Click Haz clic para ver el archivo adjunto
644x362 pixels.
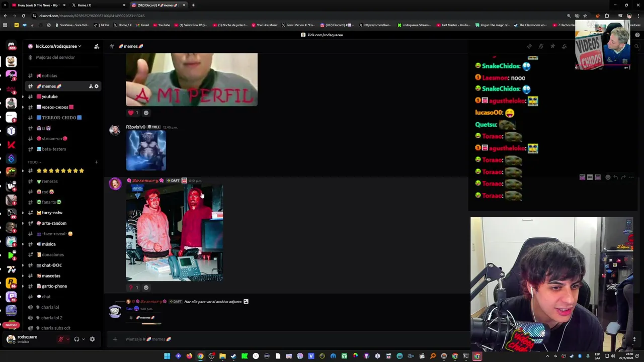coord(213,302)
